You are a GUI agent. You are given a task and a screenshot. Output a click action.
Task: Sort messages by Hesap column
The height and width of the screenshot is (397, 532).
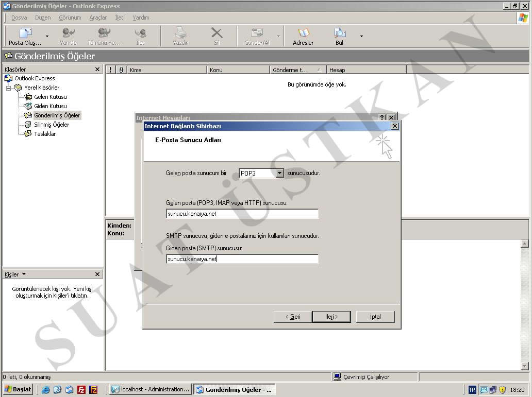pos(367,70)
